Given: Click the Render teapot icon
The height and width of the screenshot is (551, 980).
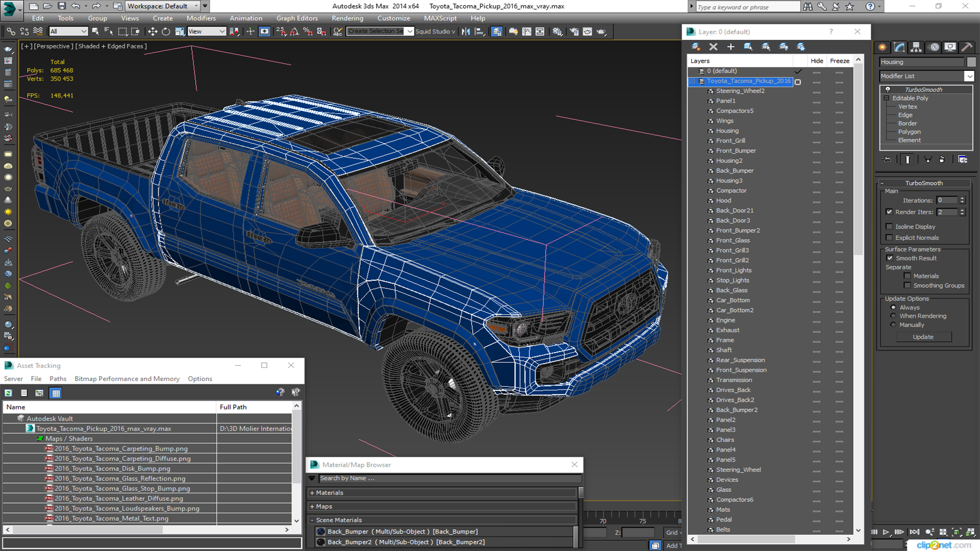Looking at the screenshot, I should pos(601,32).
